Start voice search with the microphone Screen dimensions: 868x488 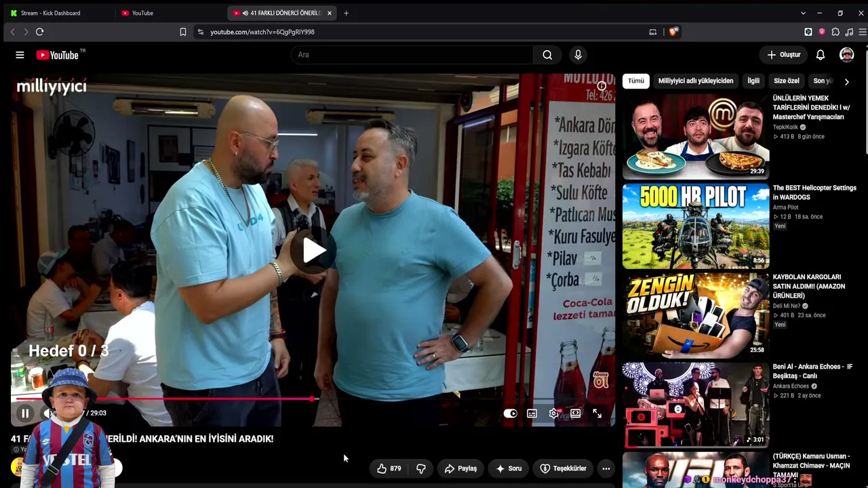click(578, 55)
